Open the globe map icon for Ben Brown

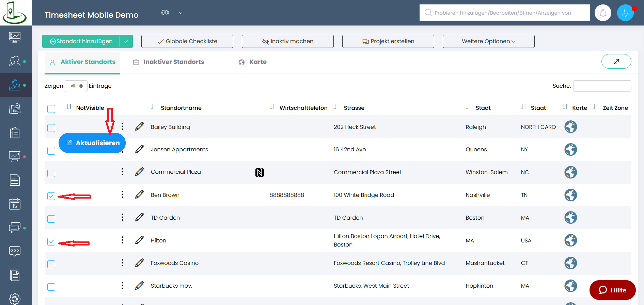(570, 195)
